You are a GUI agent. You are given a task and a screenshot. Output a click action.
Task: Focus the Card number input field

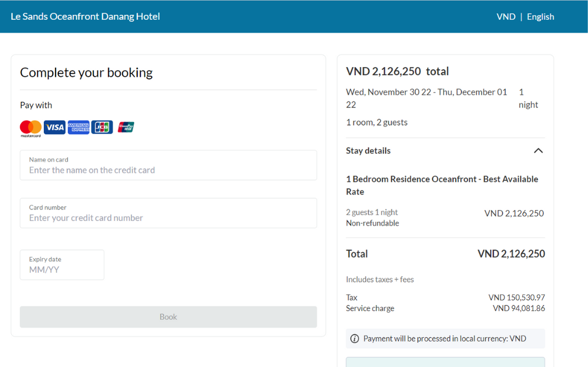click(x=168, y=217)
